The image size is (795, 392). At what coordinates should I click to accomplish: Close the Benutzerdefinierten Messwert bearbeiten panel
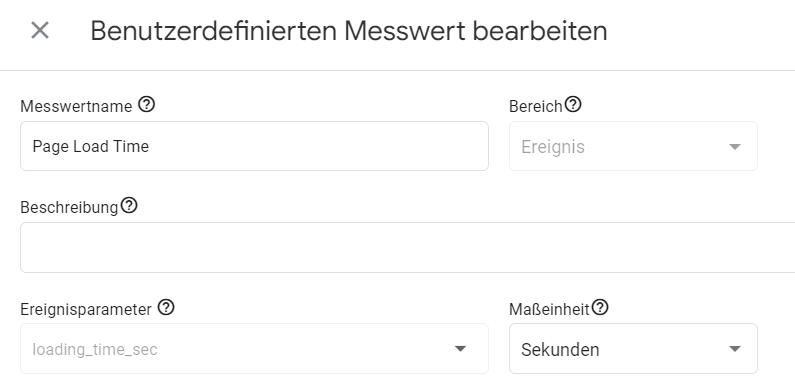coord(40,30)
